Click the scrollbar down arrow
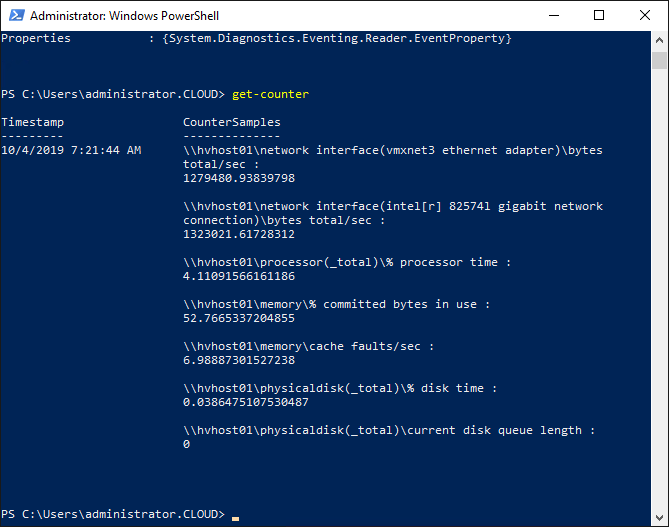 tap(659, 518)
